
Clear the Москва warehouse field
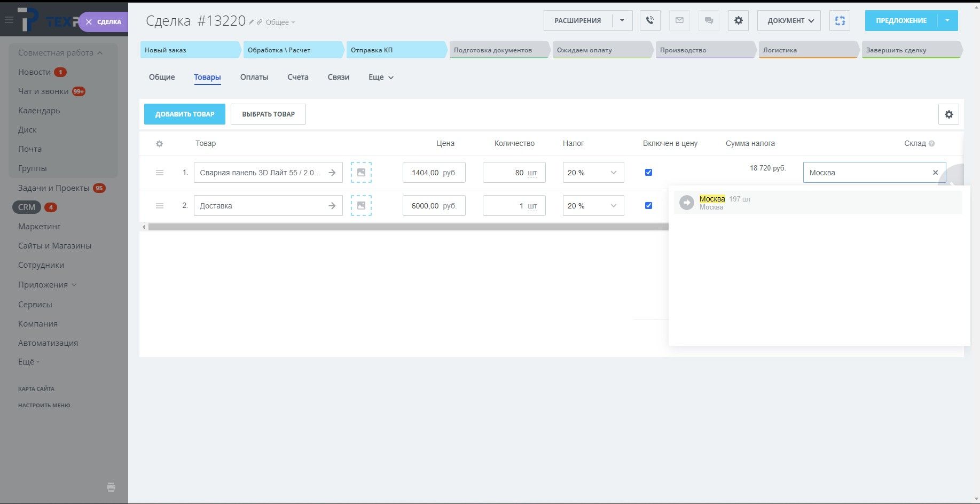coord(935,173)
